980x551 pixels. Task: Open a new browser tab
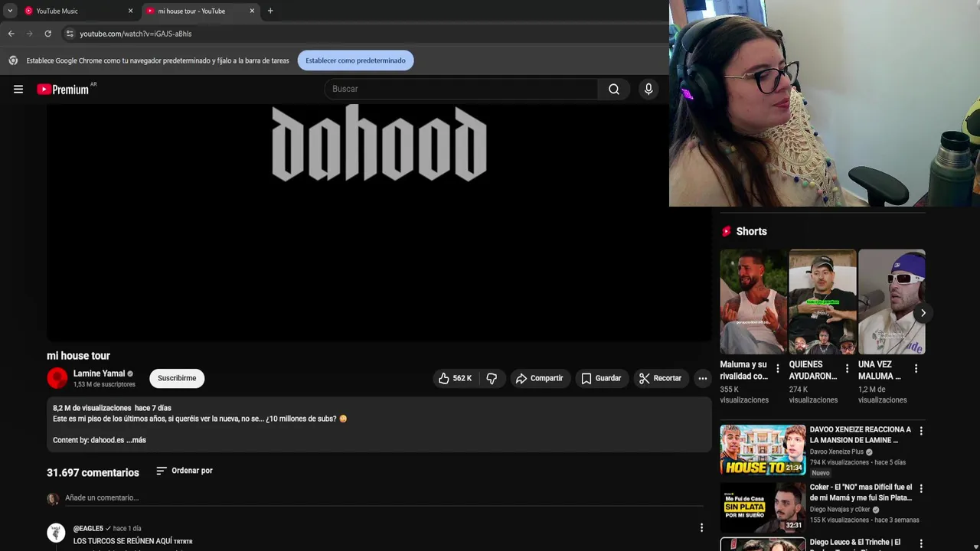[270, 11]
